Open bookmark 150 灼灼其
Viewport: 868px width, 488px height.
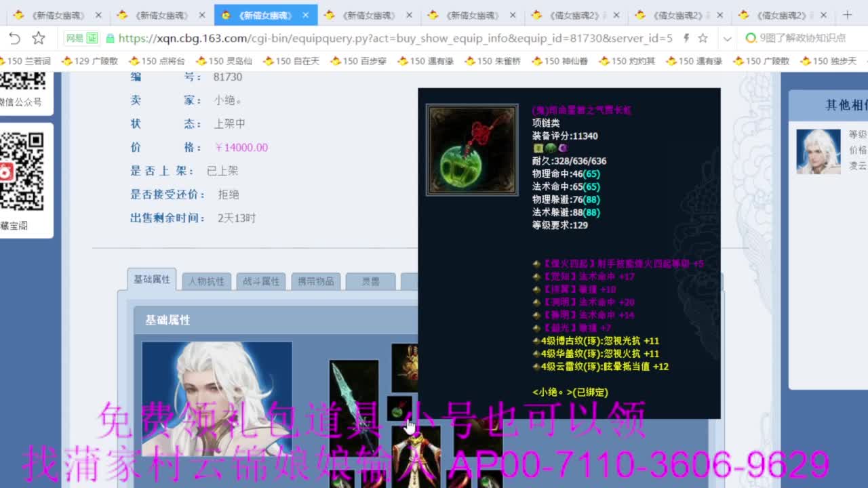(x=627, y=61)
